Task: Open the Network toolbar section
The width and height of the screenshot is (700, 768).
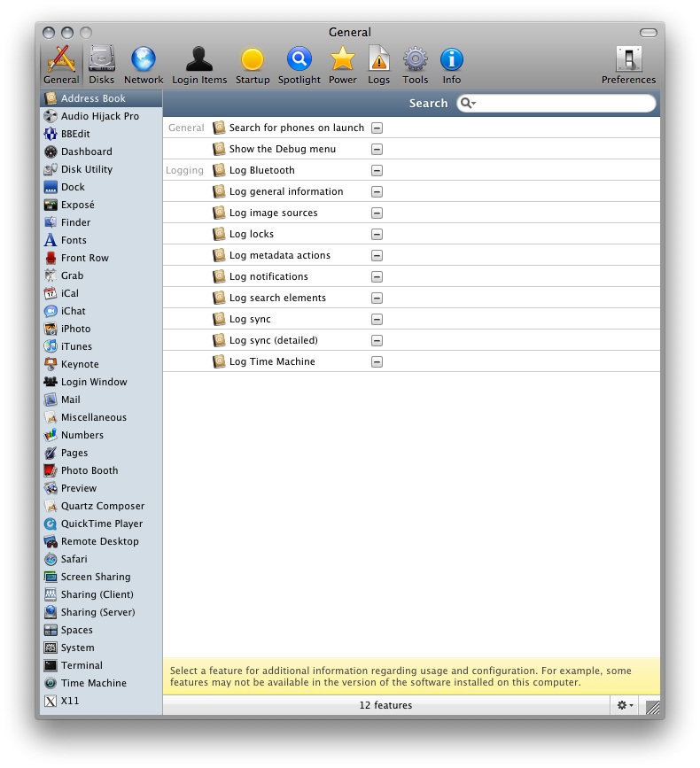Action: [x=144, y=66]
